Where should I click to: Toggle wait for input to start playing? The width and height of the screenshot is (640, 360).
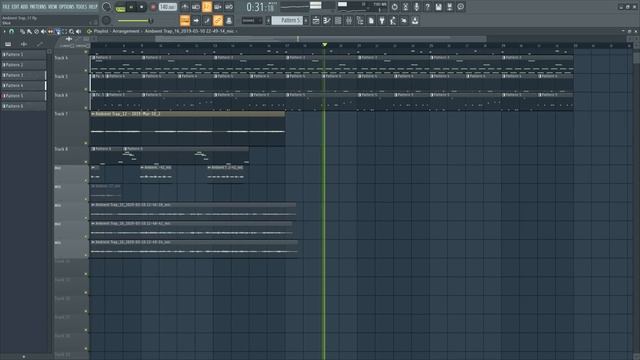196,7
